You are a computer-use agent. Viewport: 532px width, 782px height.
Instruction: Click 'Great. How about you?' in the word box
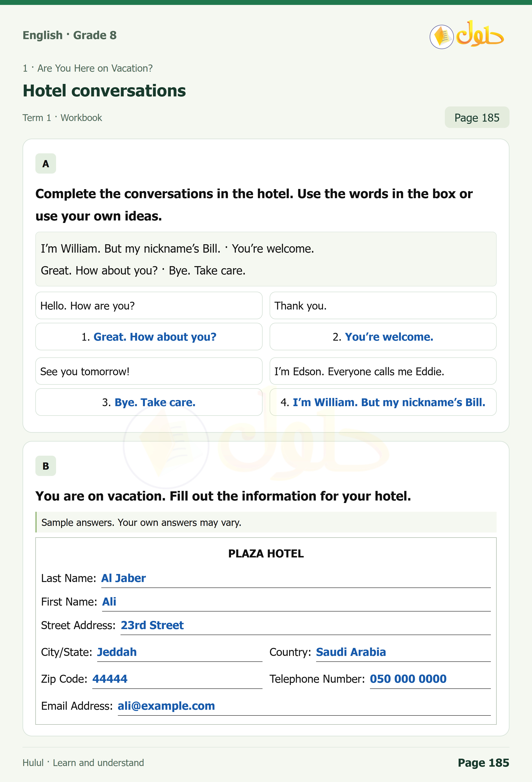click(99, 271)
